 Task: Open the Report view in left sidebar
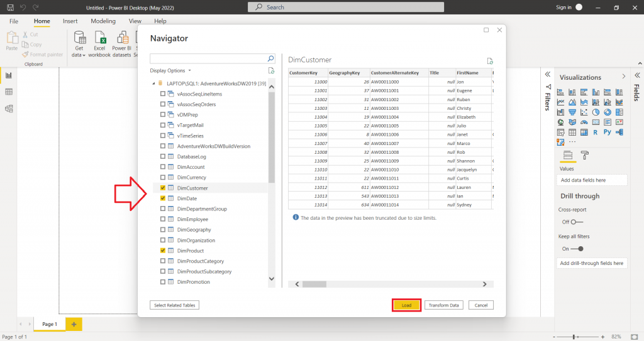[9, 75]
